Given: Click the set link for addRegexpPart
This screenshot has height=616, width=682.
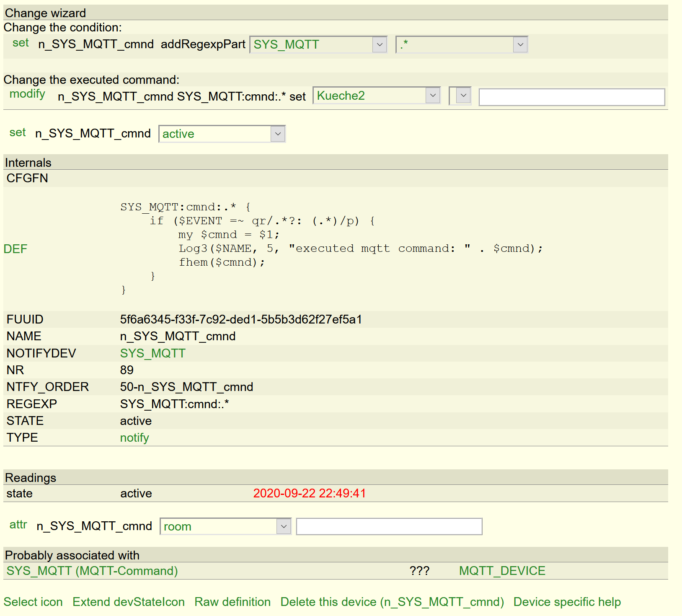Looking at the screenshot, I should 21,43.
